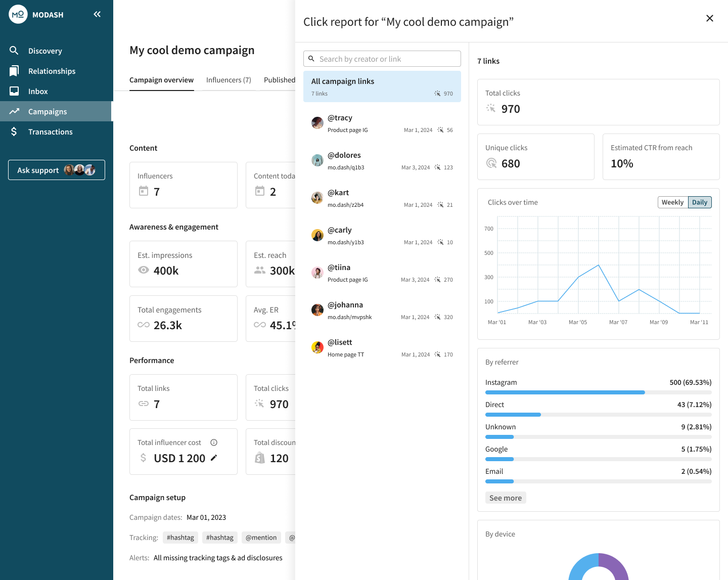Viewport: 728px width, 580px height.
Task: Enable Daily view on clicks chart
Action: (700, 202)
